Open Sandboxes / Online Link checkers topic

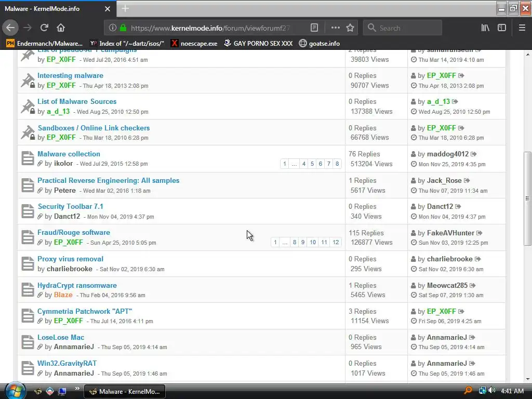94,128
